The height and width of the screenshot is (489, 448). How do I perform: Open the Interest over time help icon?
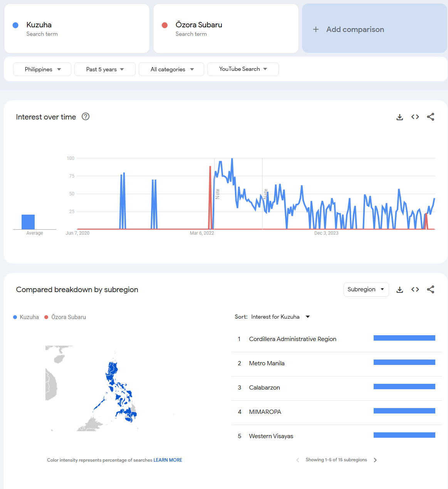tap(86, 116)
